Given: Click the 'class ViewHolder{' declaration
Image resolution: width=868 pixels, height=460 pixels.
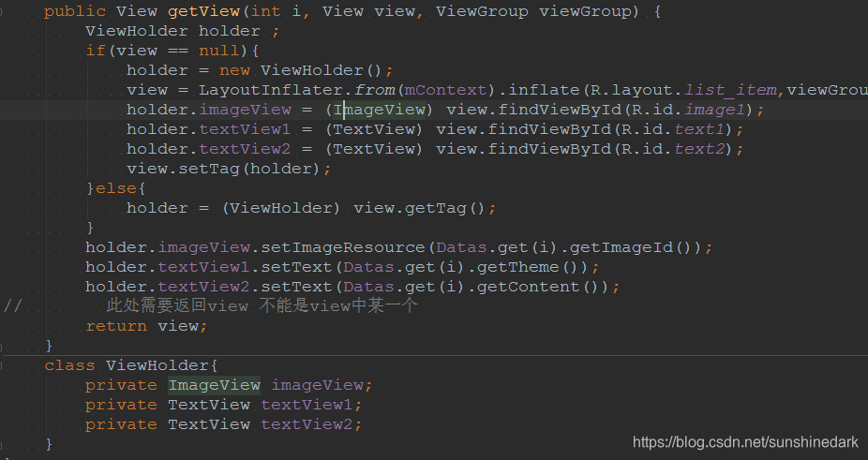Looking at the screenshot, I should [x=131, y=365].
